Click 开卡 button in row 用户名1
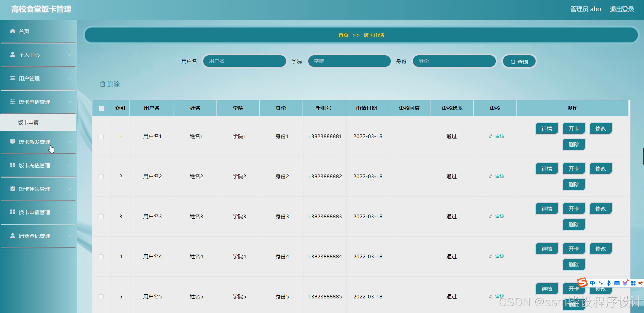This screenshot has height=313, width=644. click(x=574, y=129)
